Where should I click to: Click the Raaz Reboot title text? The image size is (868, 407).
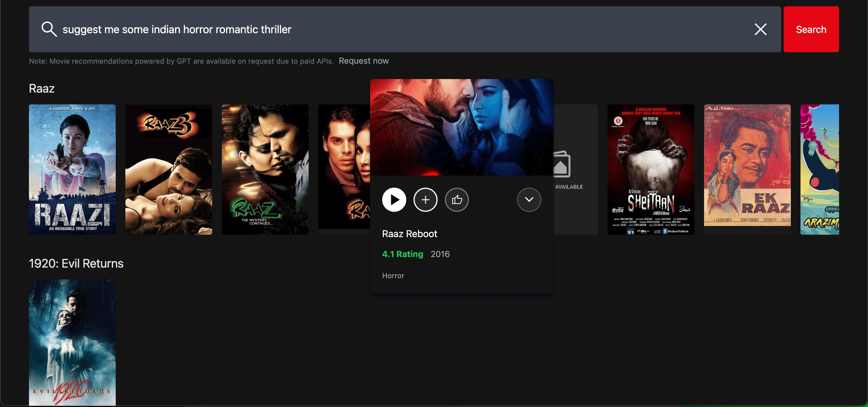(409, 234)
